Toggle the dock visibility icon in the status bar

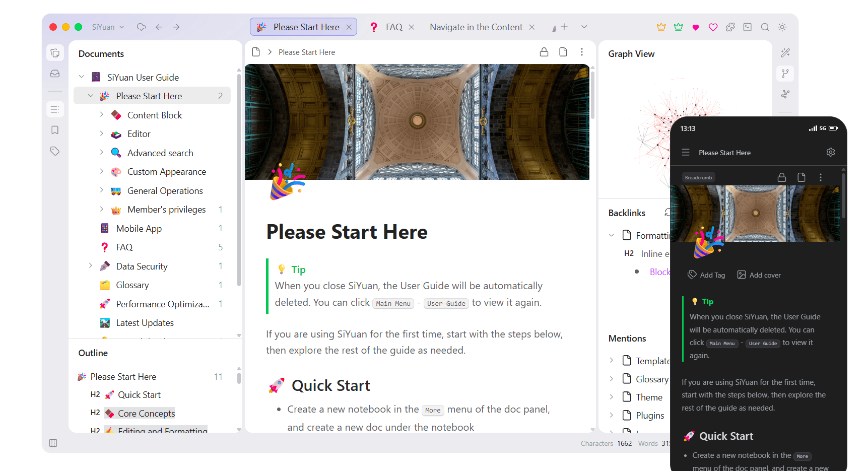[53, 443]
